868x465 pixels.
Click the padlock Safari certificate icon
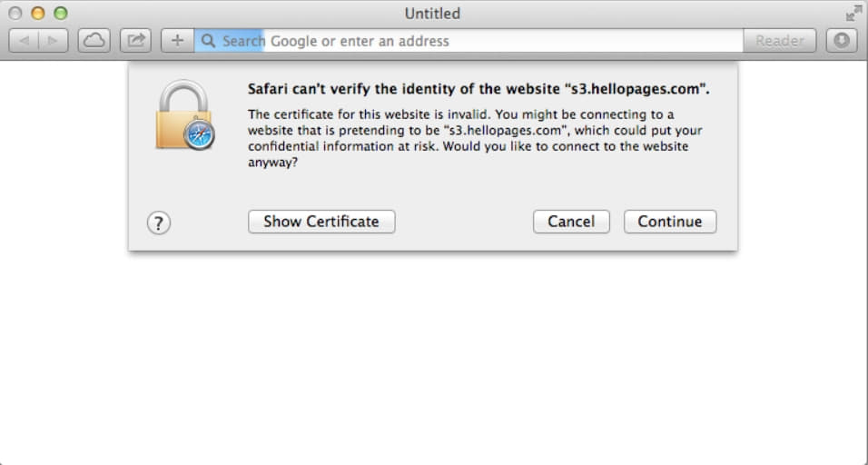185,115
